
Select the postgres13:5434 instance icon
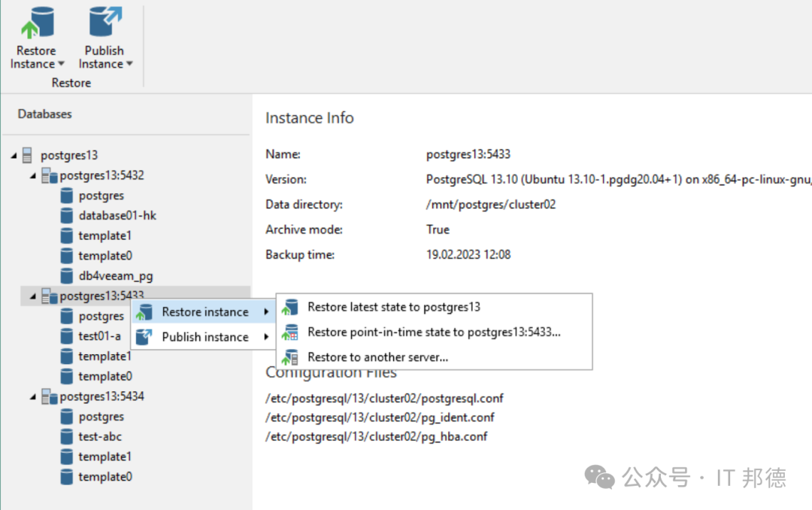pyautogui.click(x=49, y=396)
